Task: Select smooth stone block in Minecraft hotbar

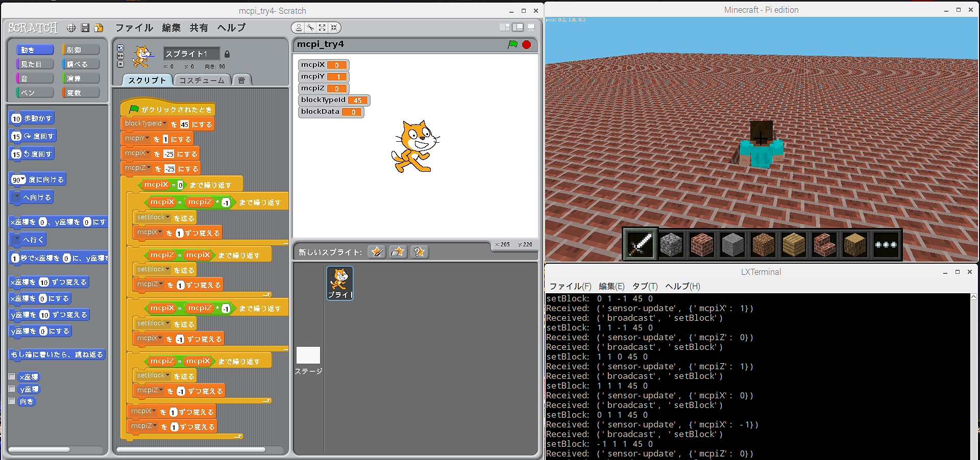Action: [x=732, y=244]
